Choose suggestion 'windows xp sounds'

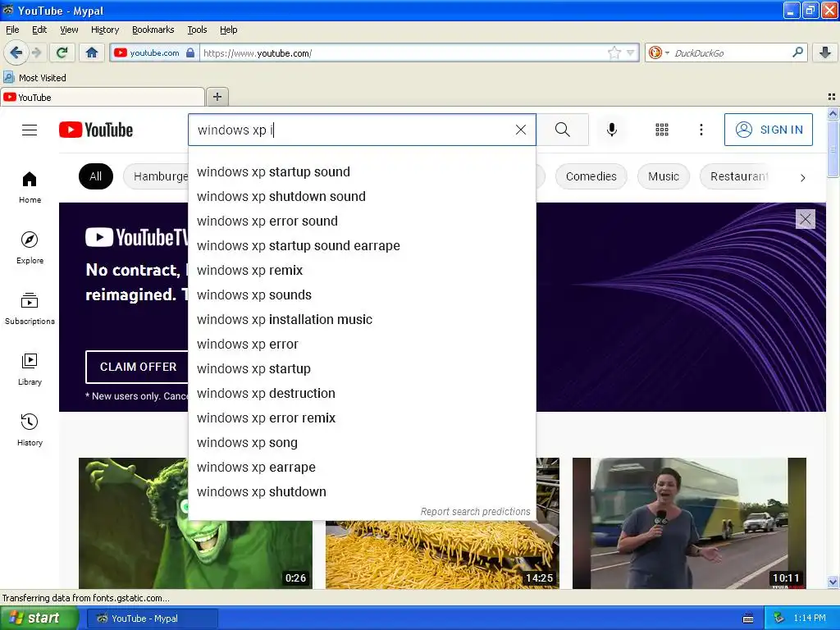(x=362, y=295)
